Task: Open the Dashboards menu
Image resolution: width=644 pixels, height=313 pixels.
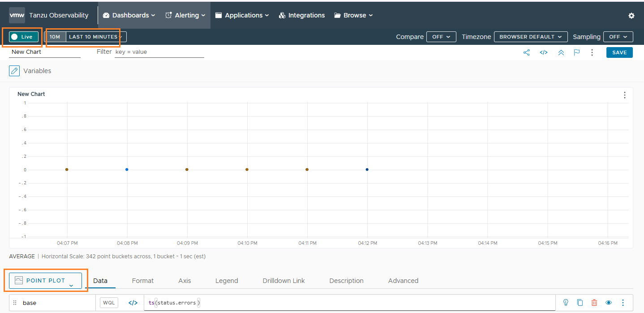Action: 129,15
